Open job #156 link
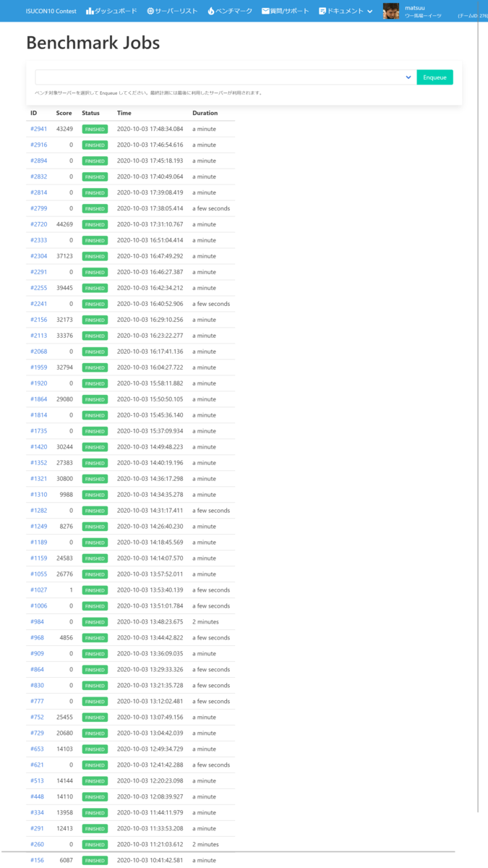This screenshot has width=488, height=868. [x=37, y=861]
